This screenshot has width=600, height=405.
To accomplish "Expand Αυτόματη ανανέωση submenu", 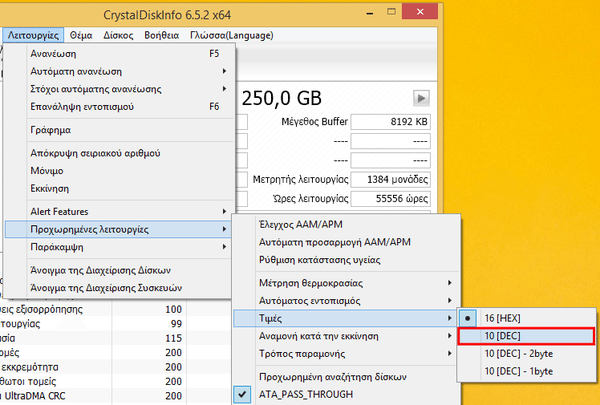I will point(119,71).
